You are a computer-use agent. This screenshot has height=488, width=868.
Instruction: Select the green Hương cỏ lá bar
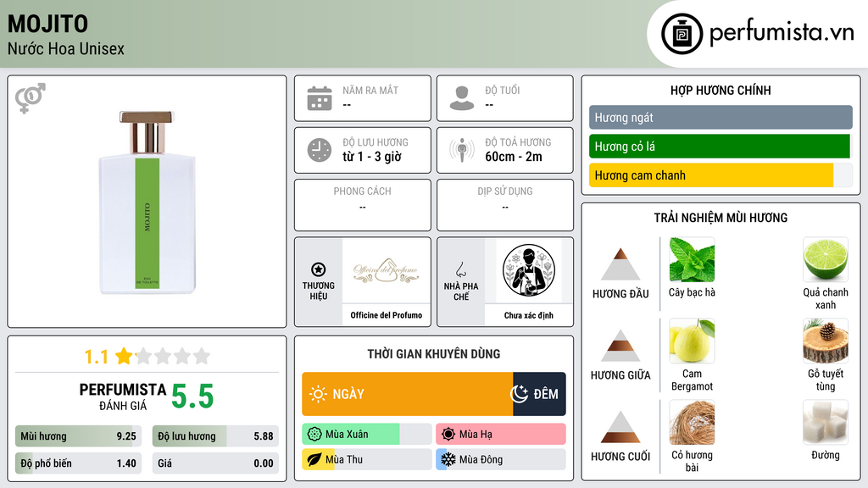(x=721, y=147)
